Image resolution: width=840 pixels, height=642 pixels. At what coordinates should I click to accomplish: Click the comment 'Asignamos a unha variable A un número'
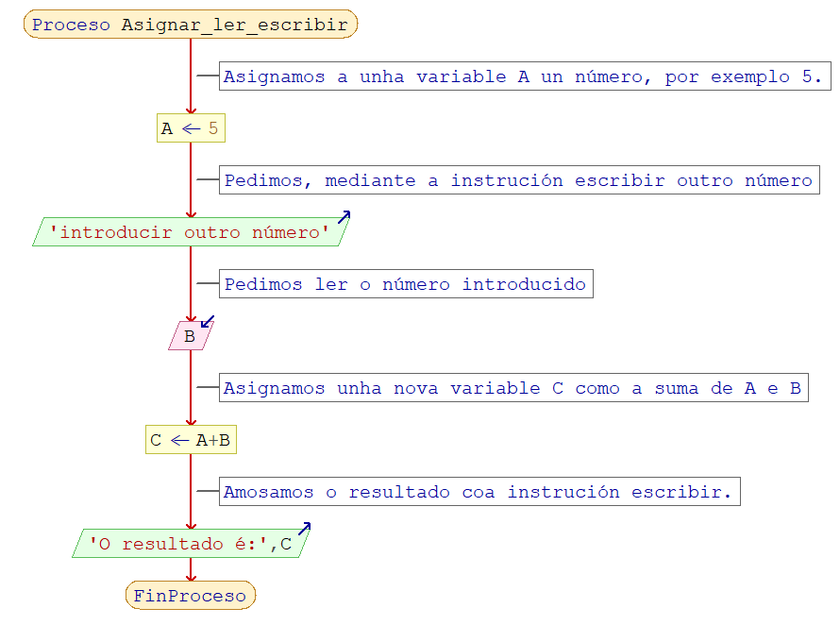[x=525, y=77]
